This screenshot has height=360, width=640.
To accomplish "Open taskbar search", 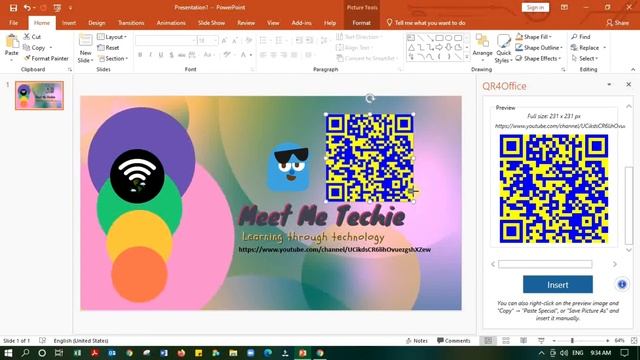I will [x=25, y=353].
